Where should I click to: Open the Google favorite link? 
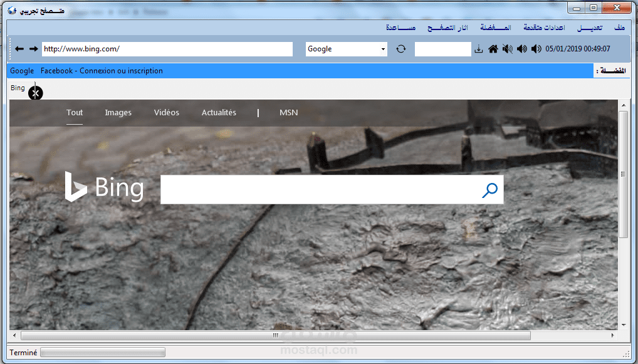(22, 71)
